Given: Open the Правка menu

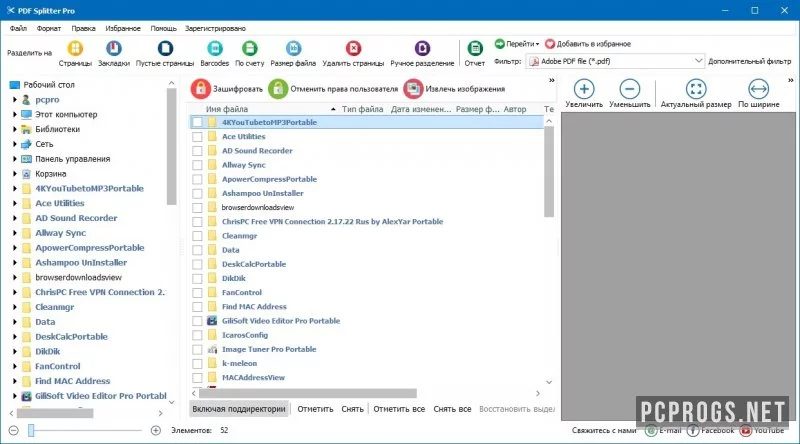Looking at the screenshot, I should [83, 29].
